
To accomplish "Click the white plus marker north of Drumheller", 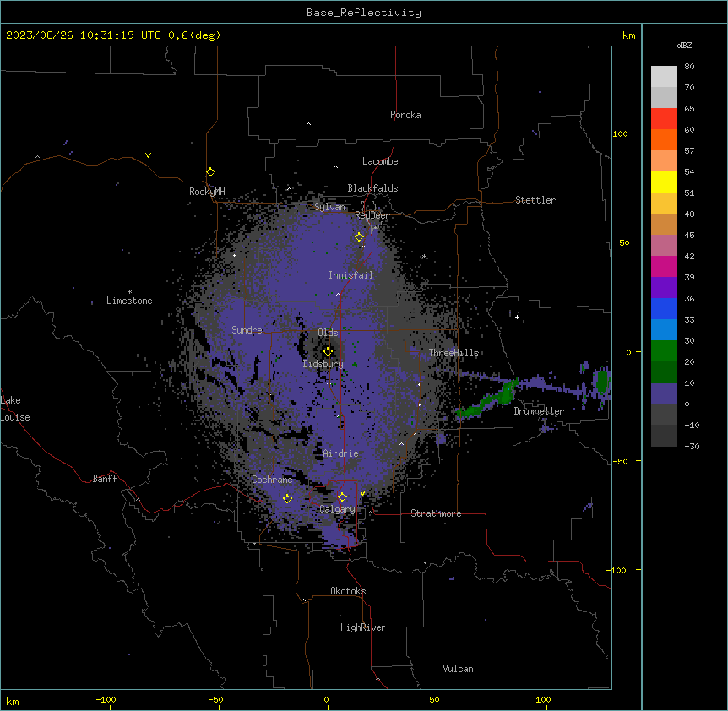I will pos(517,317).
